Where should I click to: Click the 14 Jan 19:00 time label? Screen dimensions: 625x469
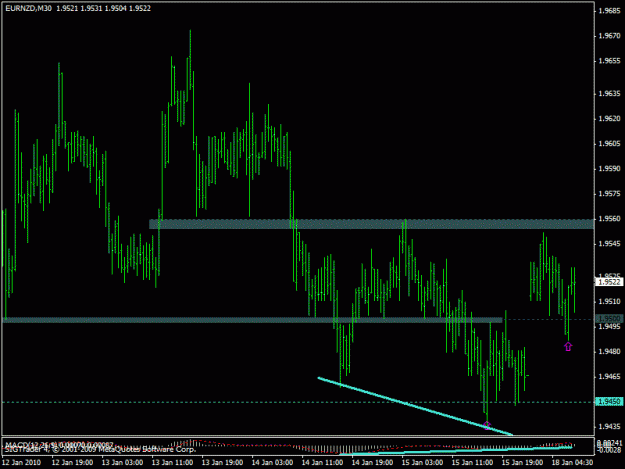pos(372,462)
